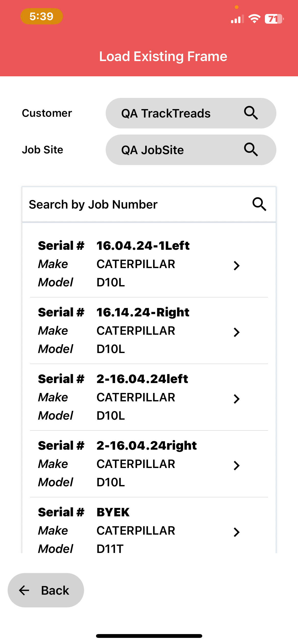The image size is (298, 644).
Task: Go back with the Back button
Action: 46,590
